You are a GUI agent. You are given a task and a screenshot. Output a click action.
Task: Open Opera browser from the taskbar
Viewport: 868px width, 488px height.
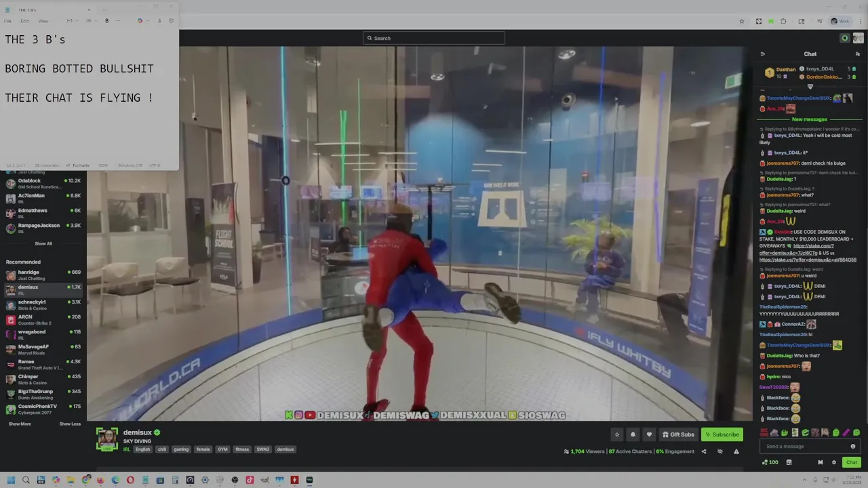[x=130, y=480]
